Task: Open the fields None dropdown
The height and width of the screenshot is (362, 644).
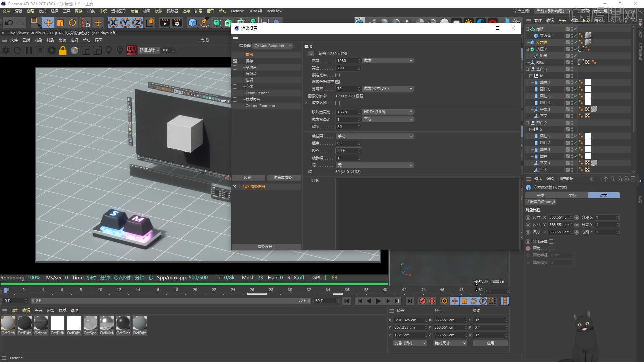Action: click(375, 165)
